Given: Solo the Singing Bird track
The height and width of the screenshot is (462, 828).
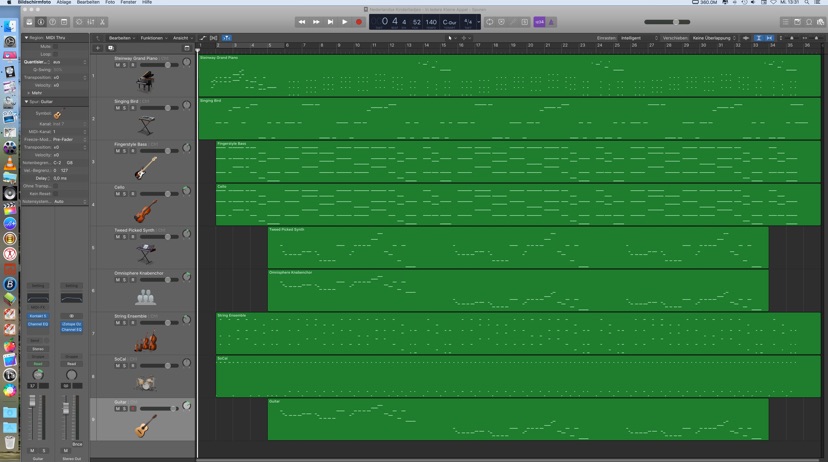Looking at the screenshot, I should pyautogui.click(x=125, y=108).
